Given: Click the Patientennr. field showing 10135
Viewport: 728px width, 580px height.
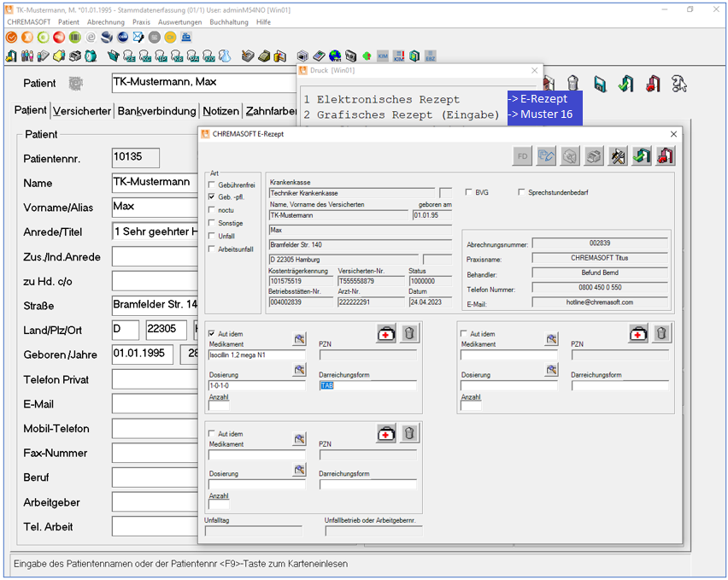Looking at the screenshot, I should [x=136, y=158].
